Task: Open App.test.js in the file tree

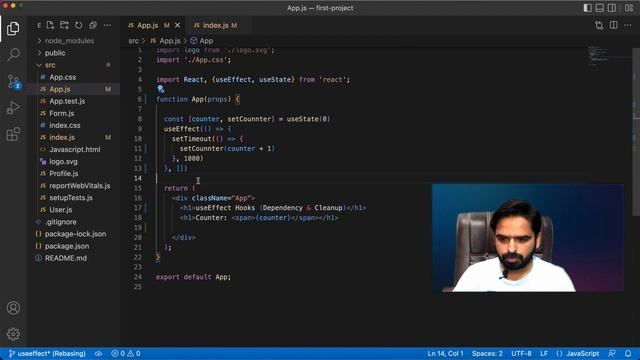Action: (67, 101)
